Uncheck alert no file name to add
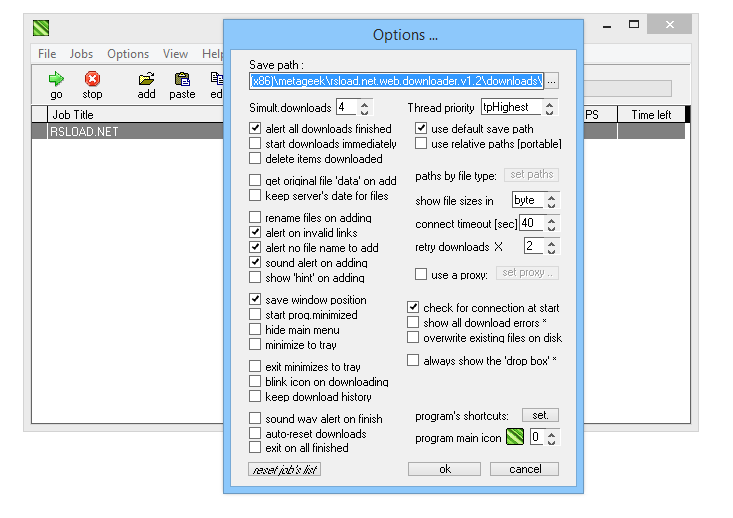Viewport: 733px width, 518px height. 255,247
